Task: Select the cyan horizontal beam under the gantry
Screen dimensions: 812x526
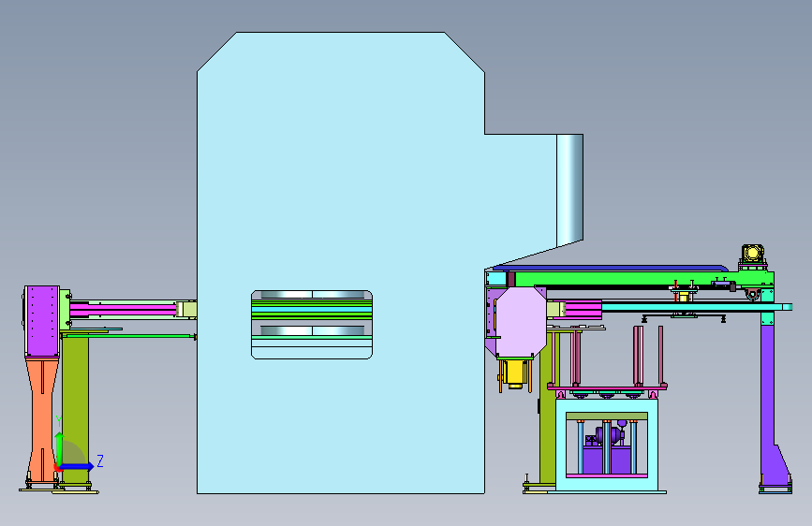Action: click(x=696, y=308)
